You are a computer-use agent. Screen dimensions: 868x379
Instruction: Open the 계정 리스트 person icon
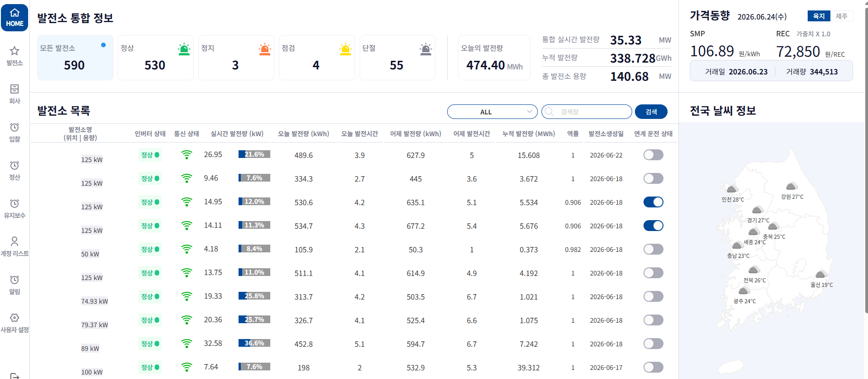point(15,241)
